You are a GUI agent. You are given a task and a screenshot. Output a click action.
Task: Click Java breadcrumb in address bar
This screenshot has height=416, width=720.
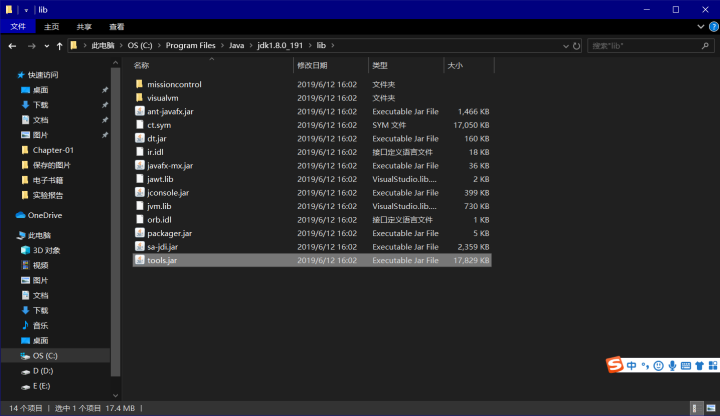point(236,45)
